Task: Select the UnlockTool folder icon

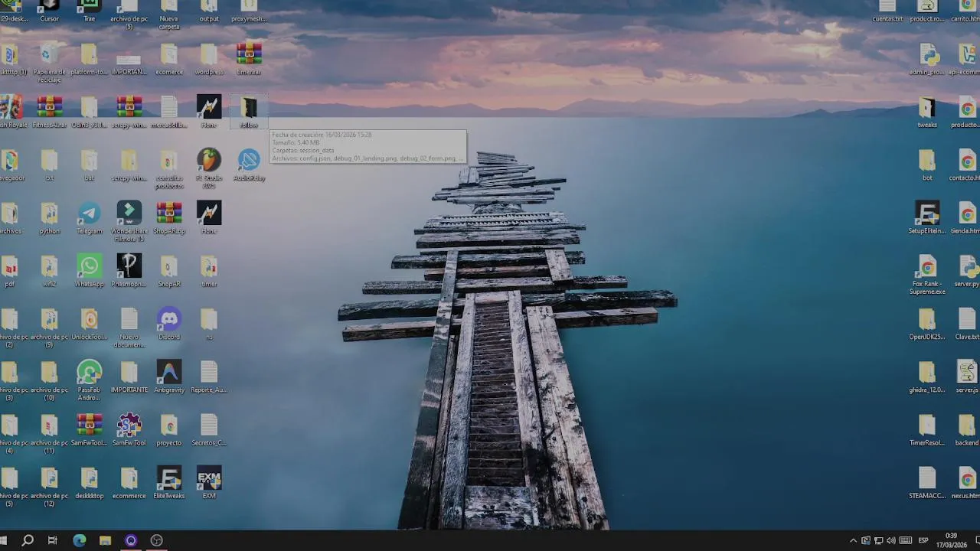Action: pyautogui.click(x=89, y=323)
